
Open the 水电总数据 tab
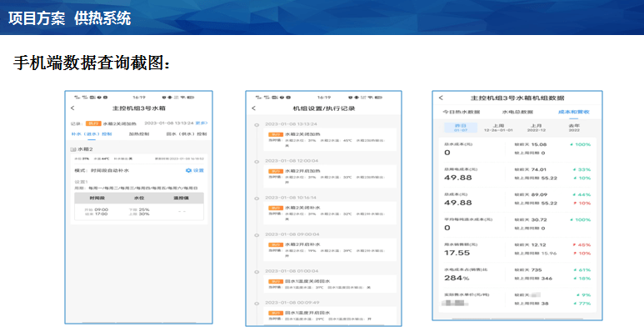coord(517,112)
